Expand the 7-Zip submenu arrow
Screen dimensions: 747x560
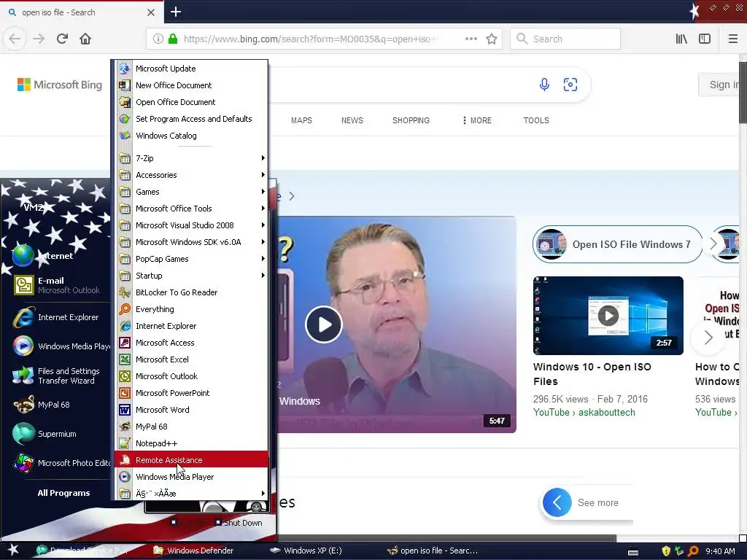pyautogui.click(x=263, y=158)
